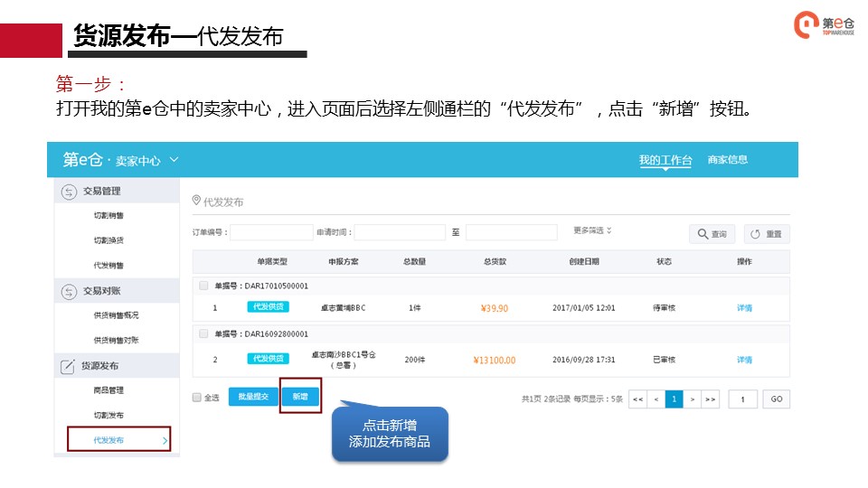This screenshot has width=868, height=488.
Task: Click the 批量提交 button
Action: pos(253,397)
